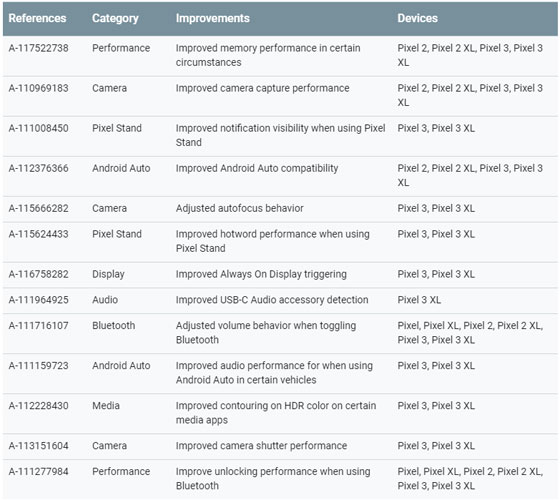The width and height of the screenshot is (560, 500).
Task: Click the Category column header
Action: [115, 18]
